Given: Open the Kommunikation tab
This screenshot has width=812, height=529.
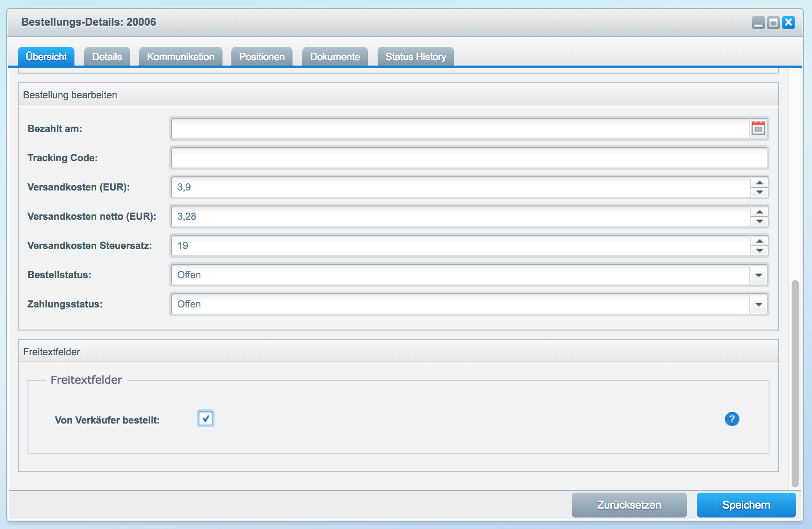Looking at the screenshot, I should [180, 57].
